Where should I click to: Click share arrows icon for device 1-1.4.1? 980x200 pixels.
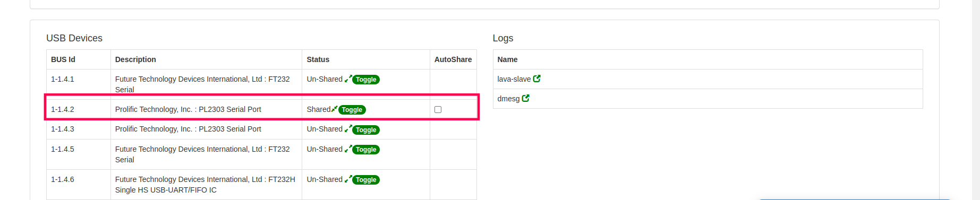click(348, 79)
